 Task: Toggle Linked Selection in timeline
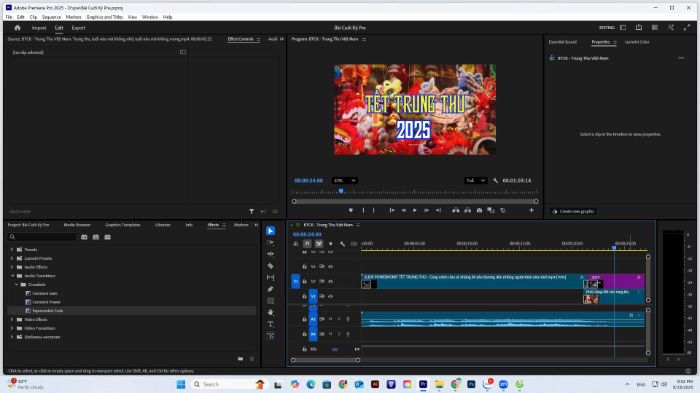click(319, 244)
